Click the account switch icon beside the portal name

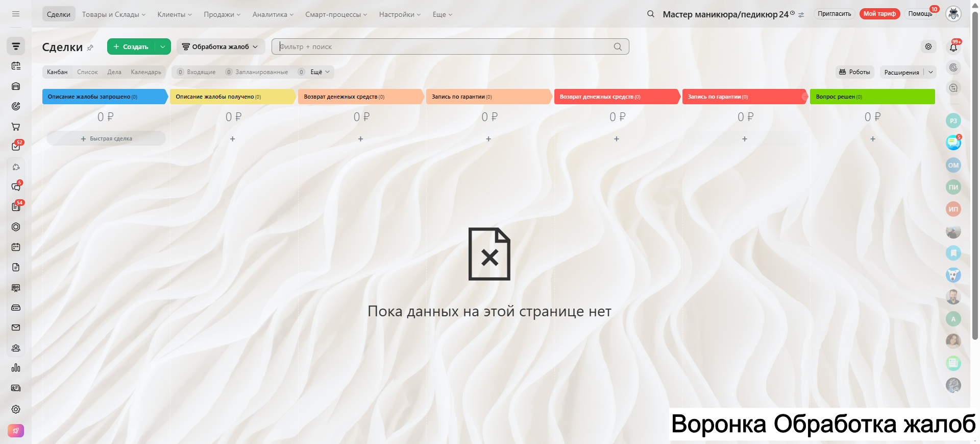coord(801,15)
